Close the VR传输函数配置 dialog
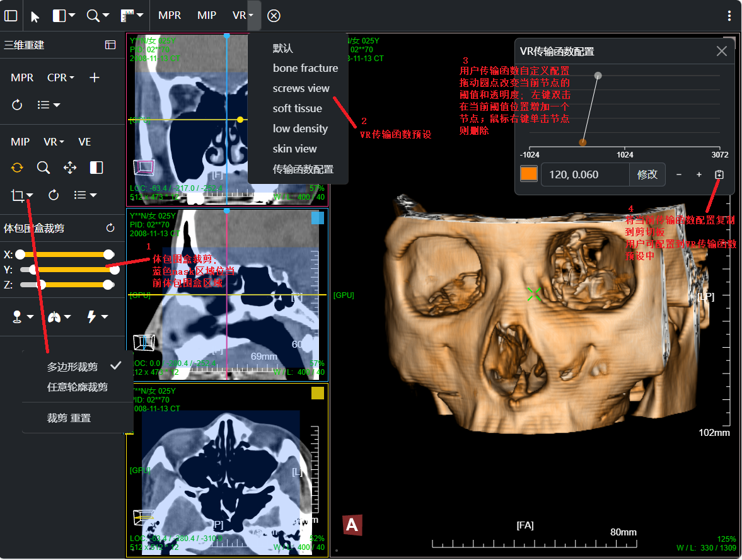 click(x=722, y=51)
